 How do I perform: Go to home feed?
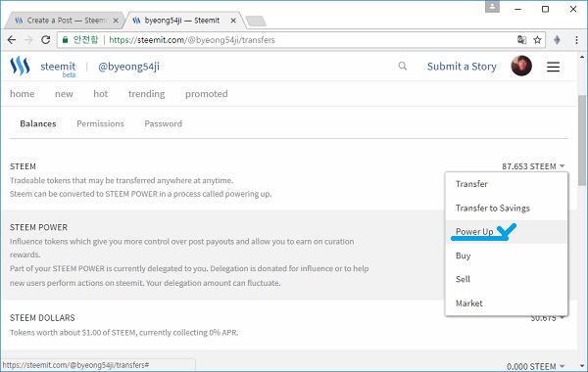[x=23, y=94]
